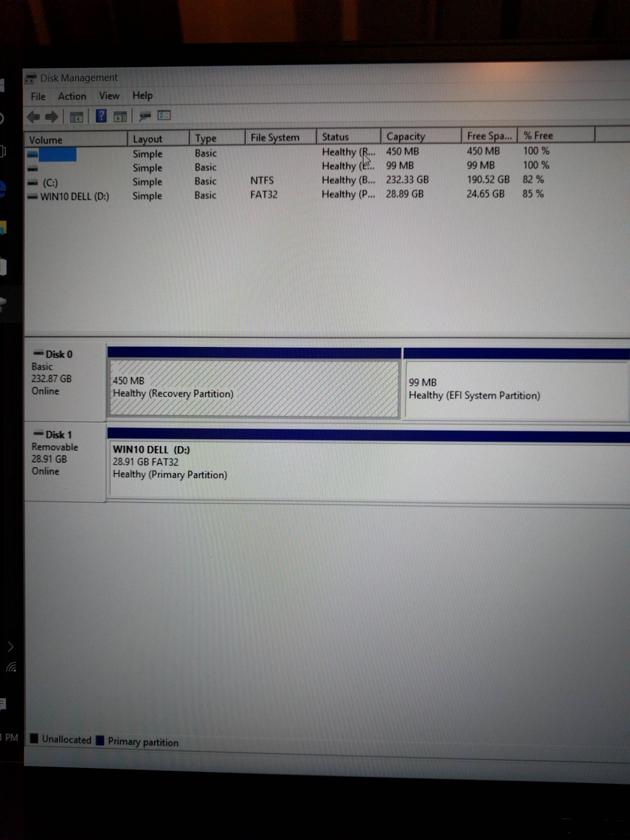Select the 450 MB Recovery Partition block

click(254, 388)
